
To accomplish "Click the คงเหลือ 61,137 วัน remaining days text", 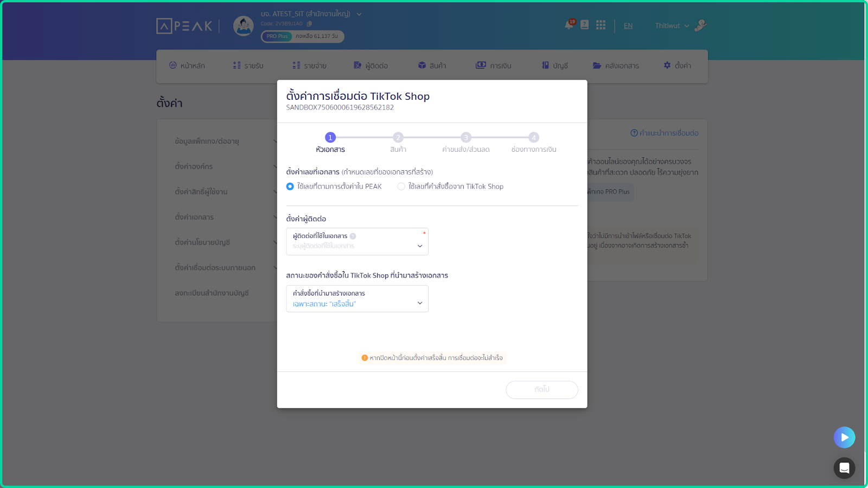I will point(317,36).
